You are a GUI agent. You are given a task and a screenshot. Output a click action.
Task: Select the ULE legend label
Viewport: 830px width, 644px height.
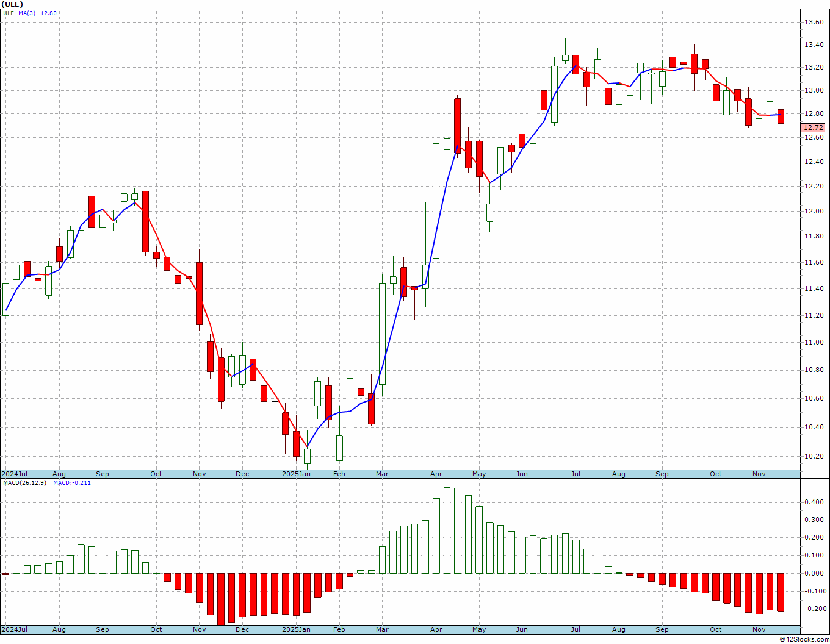[8, 13]
